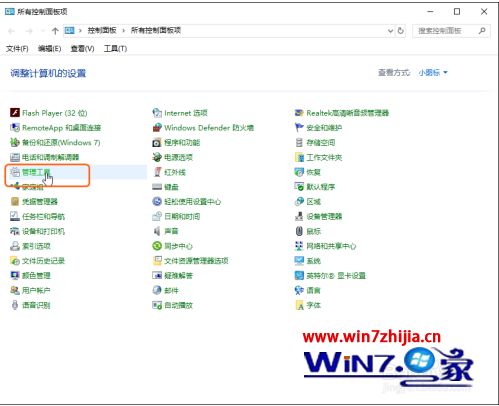Open 程序和功能 item

[x=176, y=143]
